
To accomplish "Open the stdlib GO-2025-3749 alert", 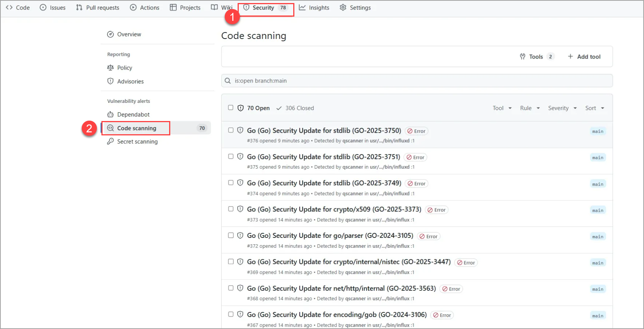I will pyautogui.click(x=324, y=183).
